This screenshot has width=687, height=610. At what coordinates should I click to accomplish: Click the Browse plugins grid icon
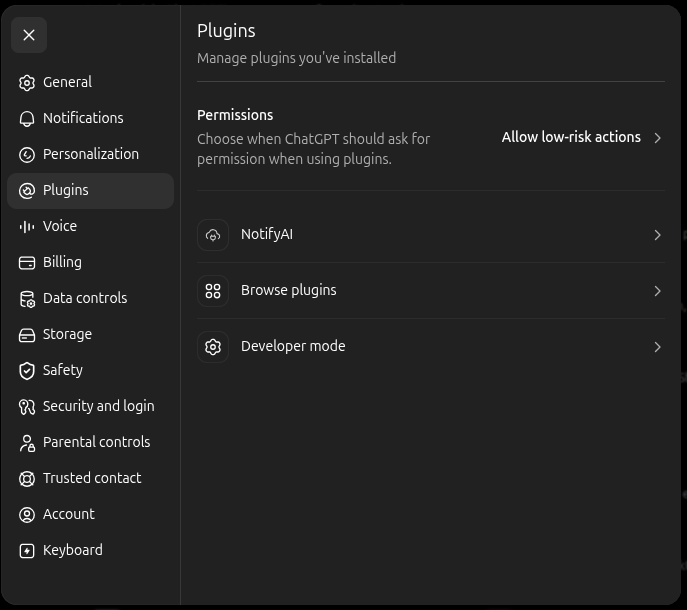(x=213, y=291)
